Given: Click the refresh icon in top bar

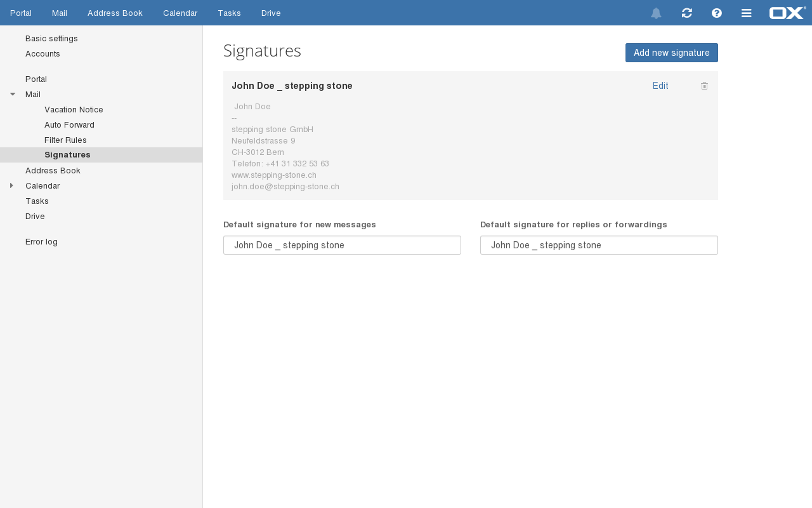Looking at the screenshot, I should point(686,13).
